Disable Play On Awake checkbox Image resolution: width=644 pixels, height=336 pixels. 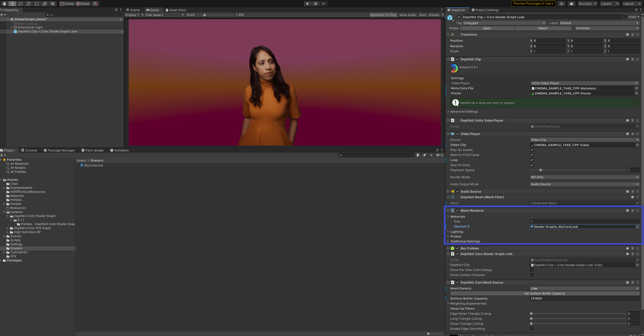coord(532,150)
